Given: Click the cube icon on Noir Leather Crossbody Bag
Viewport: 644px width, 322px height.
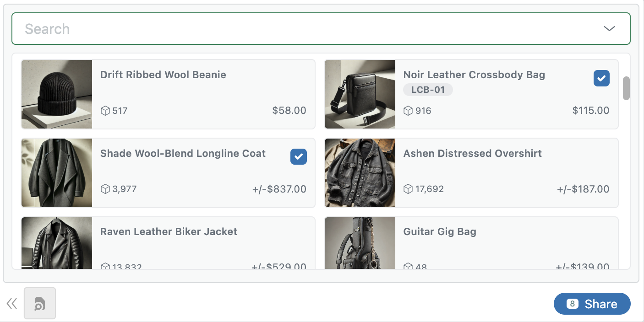Looking at the screenshot, I should (x=409, y=111).
